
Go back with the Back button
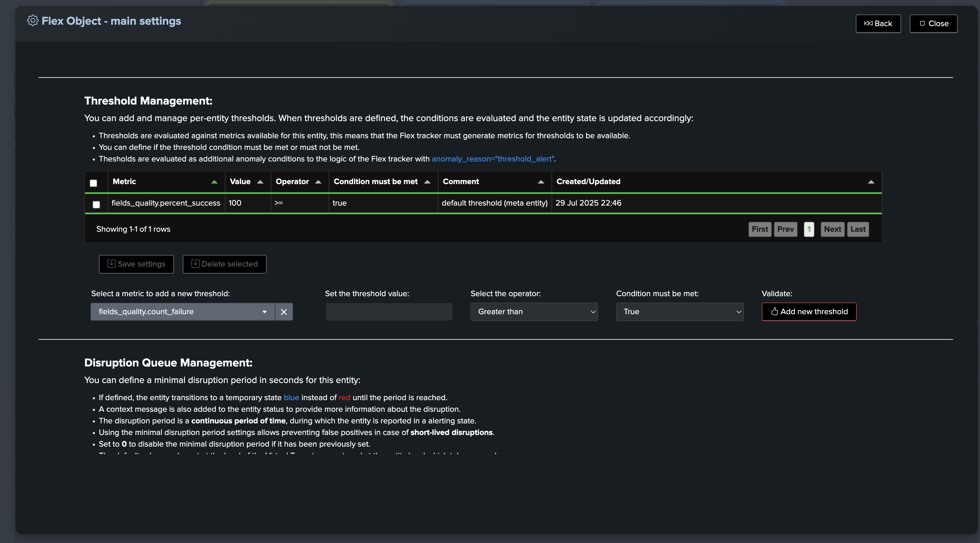click(878, 24)
